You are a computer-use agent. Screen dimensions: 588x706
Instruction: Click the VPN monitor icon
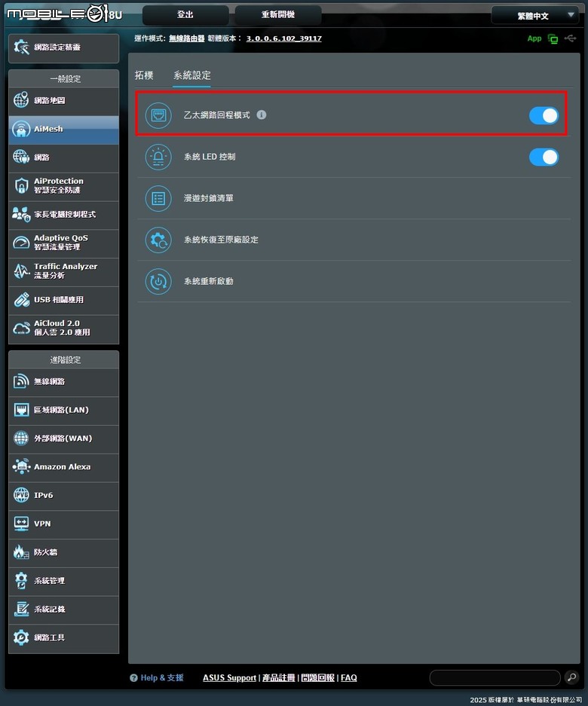(21, 524)
